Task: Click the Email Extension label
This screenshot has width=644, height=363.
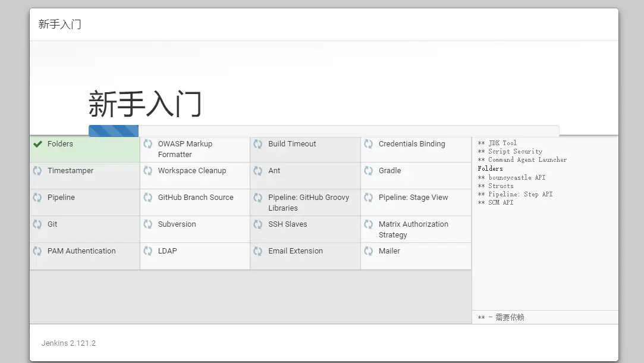Action: pos(296,251)
